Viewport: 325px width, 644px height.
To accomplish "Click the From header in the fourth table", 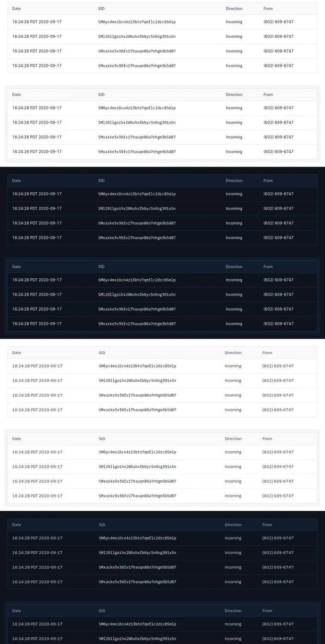I will pos(268,266).
